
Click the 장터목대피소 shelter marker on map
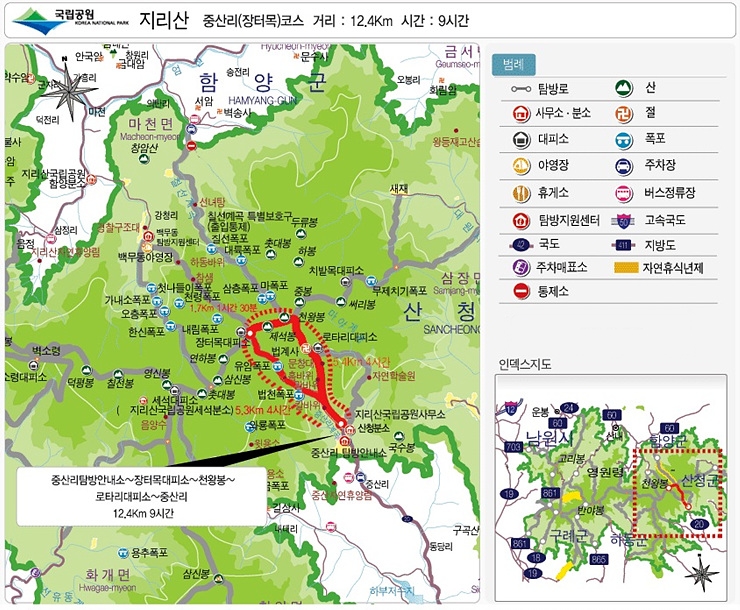click(x=240, y=332)
